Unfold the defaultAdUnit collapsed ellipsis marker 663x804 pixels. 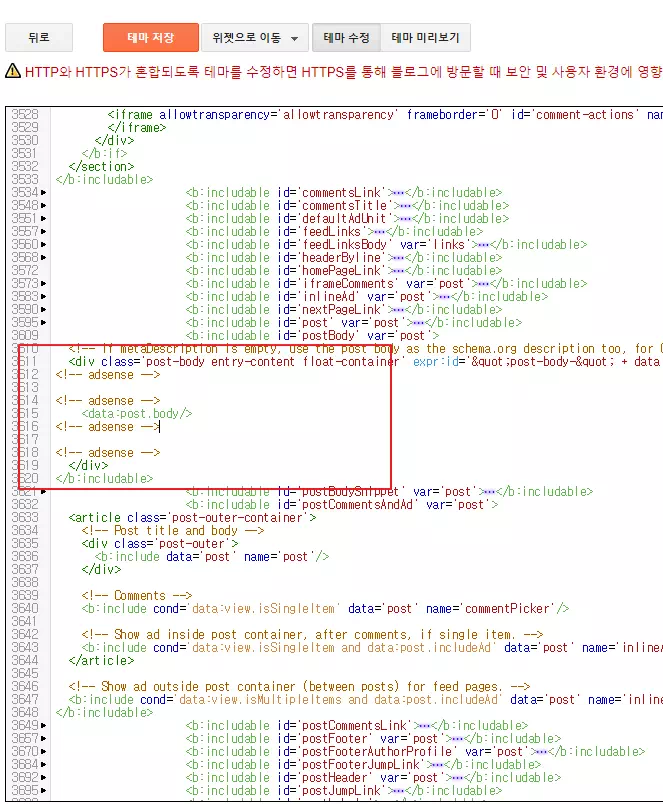point(405,219)
